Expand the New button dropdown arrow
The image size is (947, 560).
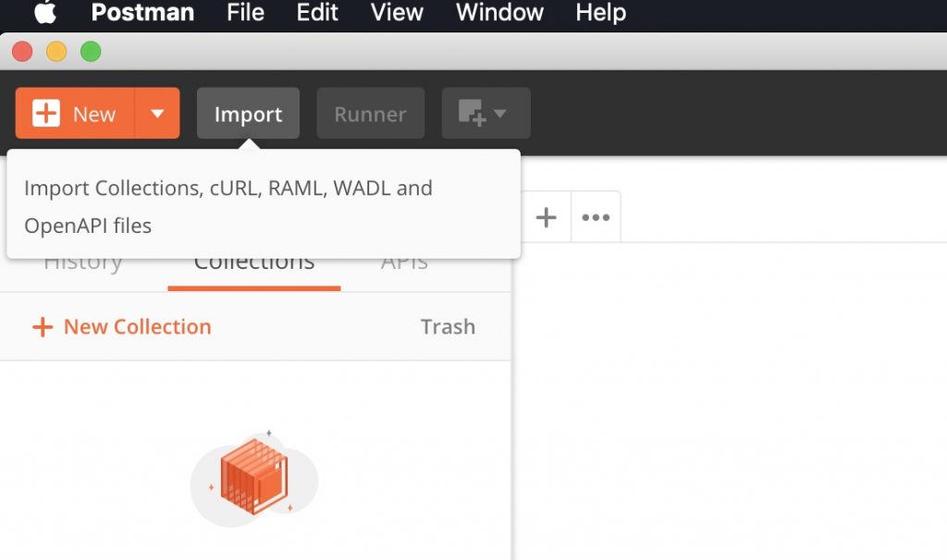(157, 114)
